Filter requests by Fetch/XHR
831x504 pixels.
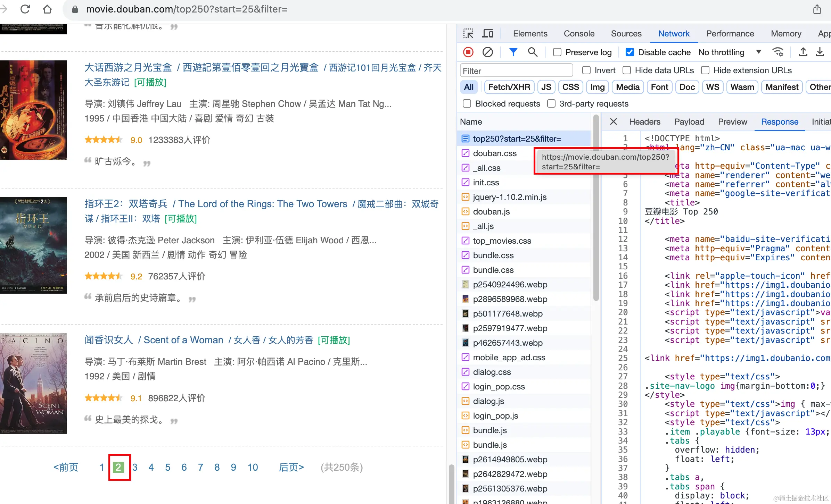click(509, 87)
